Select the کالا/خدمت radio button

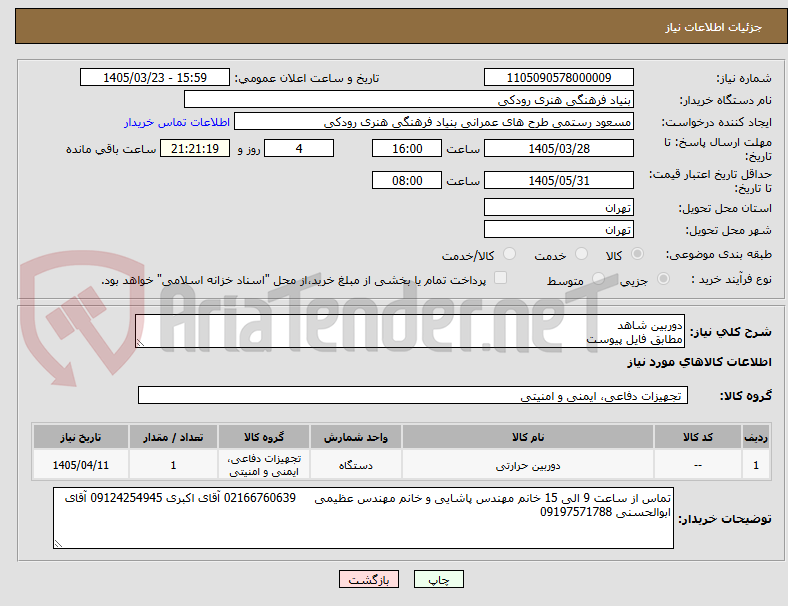pos(510,254)
